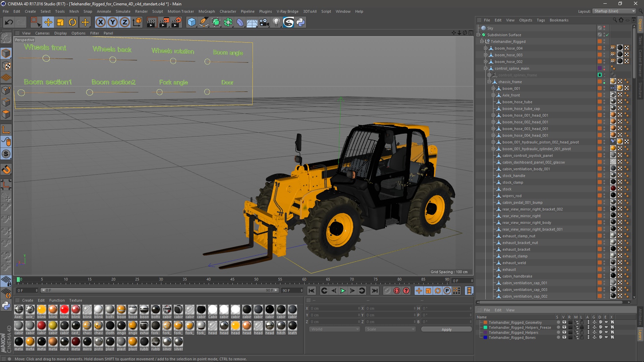The image size is (644, 362).
Task: Collapse the chassis_frame hierarchy
Action: point(489,82)
